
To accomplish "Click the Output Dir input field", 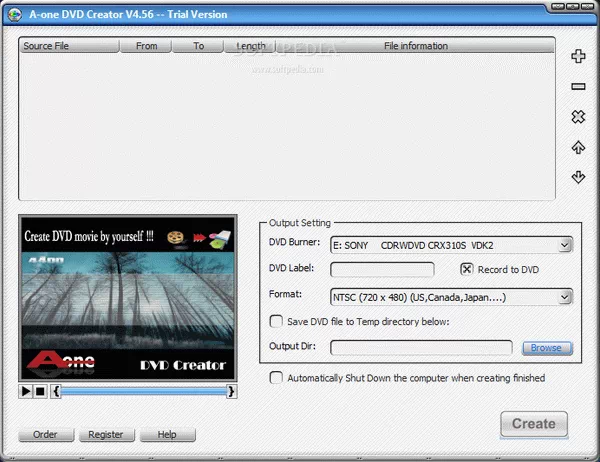I will tap(421, 348).
